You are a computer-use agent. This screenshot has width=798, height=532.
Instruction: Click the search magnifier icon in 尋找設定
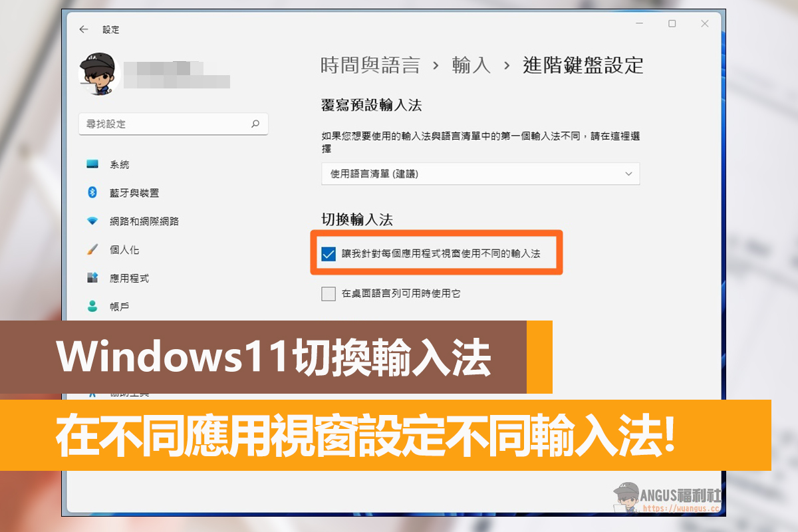pyautogui.click(x=255, y=124)
